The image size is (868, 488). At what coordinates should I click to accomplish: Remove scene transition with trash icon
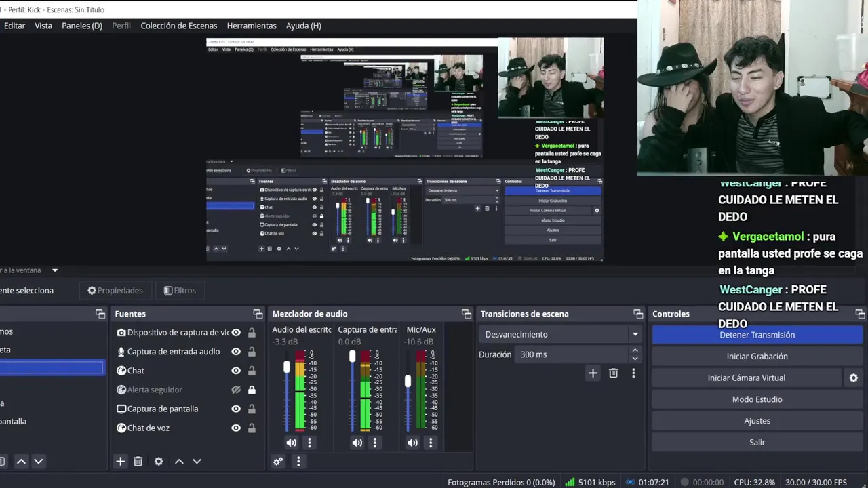pyautogui.click(x=613, y=373)
